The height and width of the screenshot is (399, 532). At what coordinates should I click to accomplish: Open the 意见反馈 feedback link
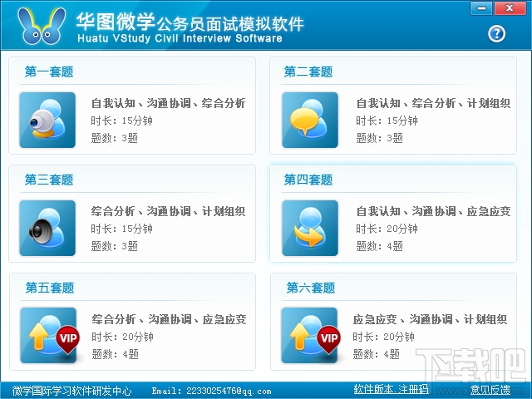click(x=490, y=390)
